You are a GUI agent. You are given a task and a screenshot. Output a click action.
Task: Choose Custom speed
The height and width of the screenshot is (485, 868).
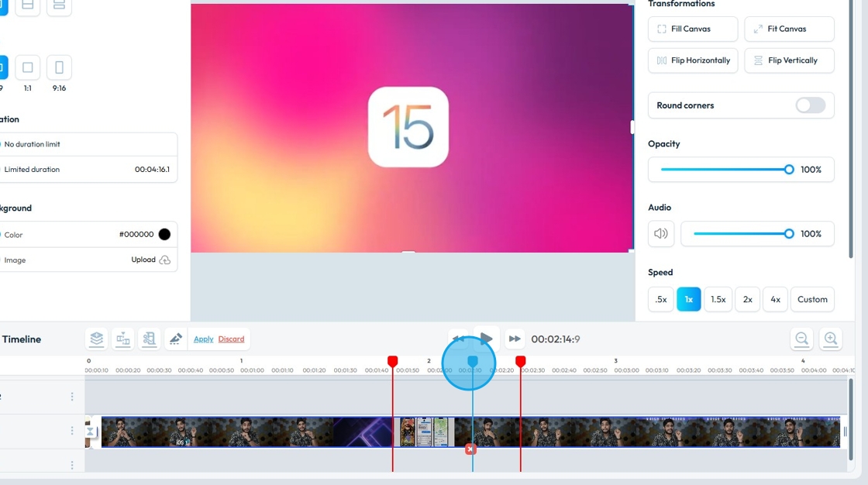tap(812, 300)
